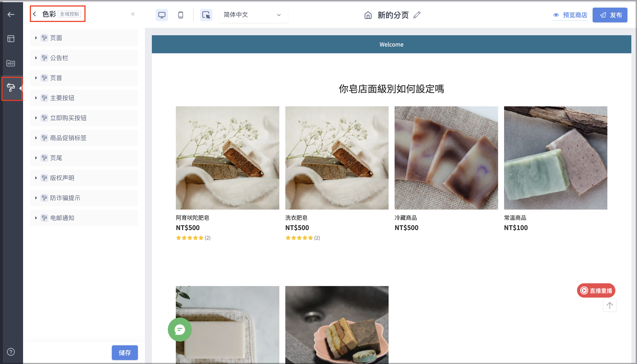637x364 pixels.
Task: Switch to mobile preview mode
Action: [x=181, y=15]
